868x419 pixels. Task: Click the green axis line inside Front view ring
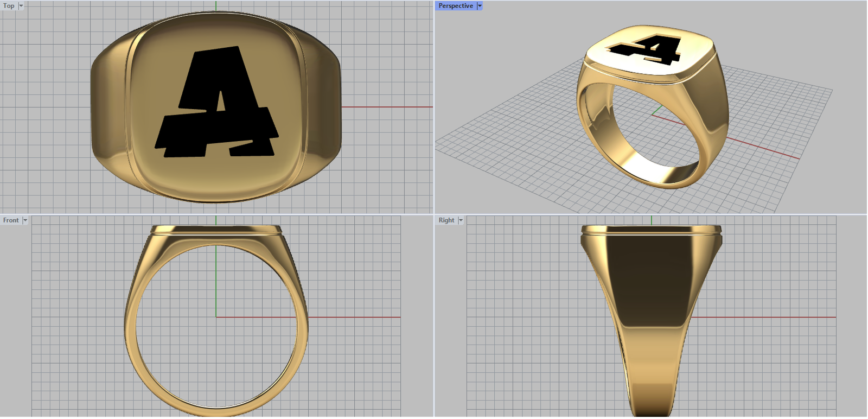216,282
